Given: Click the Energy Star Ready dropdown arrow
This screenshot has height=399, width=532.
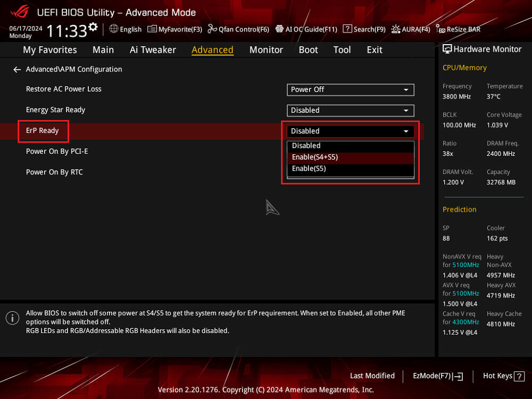Looking at the screenshot, I should pyautogui.click(x=406, y=111).
